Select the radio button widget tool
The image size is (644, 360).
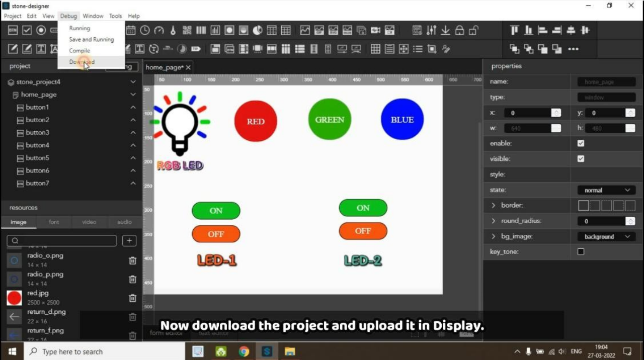click(x=41, y=30)
